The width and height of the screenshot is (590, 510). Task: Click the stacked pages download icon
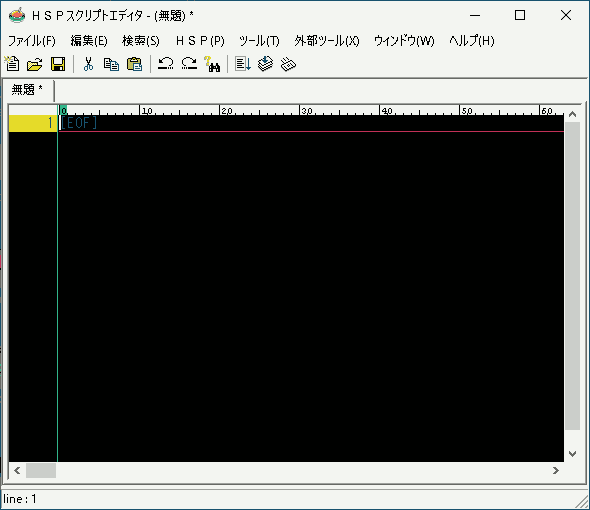pos(266,64)
